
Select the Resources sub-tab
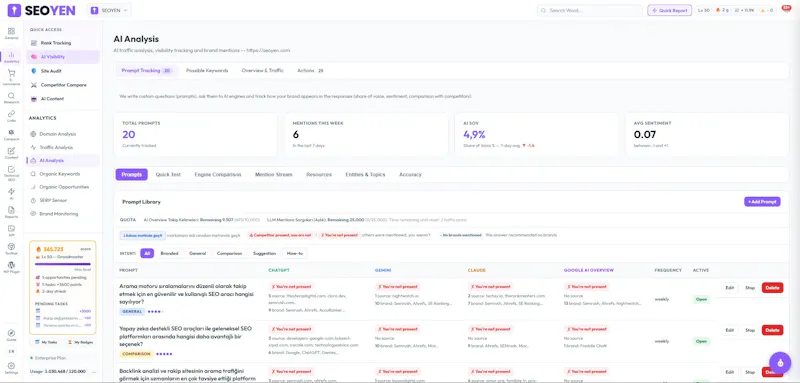coord(319,174)
